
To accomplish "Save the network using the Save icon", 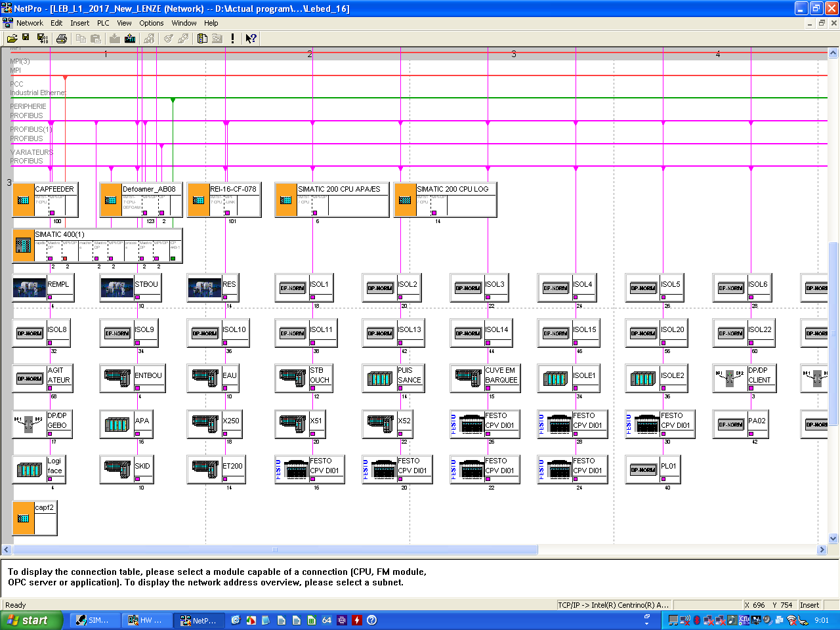I will 26,38.
